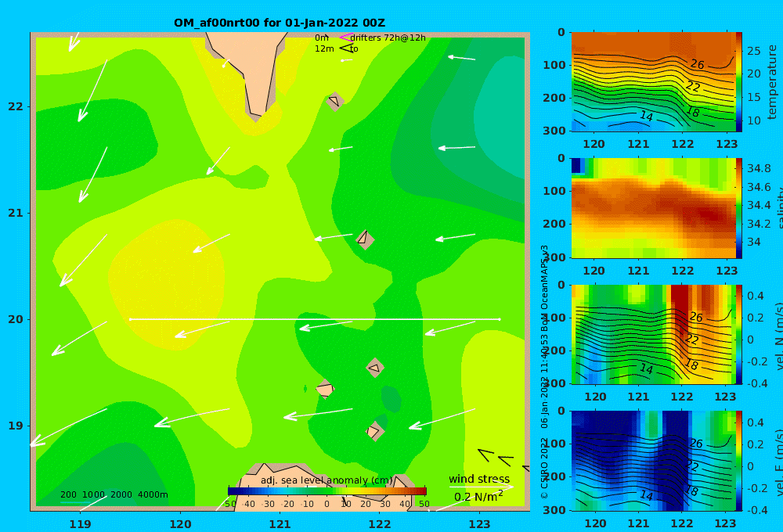Screen dimensions: 783x532
Task: Click the 300 depth label of salinity panel
Action: [554, 257]
